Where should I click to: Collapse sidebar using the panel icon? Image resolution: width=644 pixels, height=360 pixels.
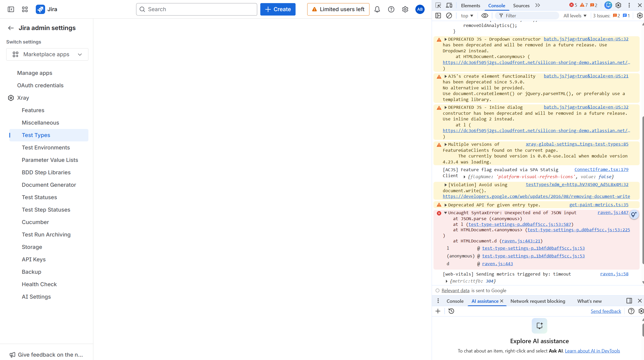coord(11,9)
